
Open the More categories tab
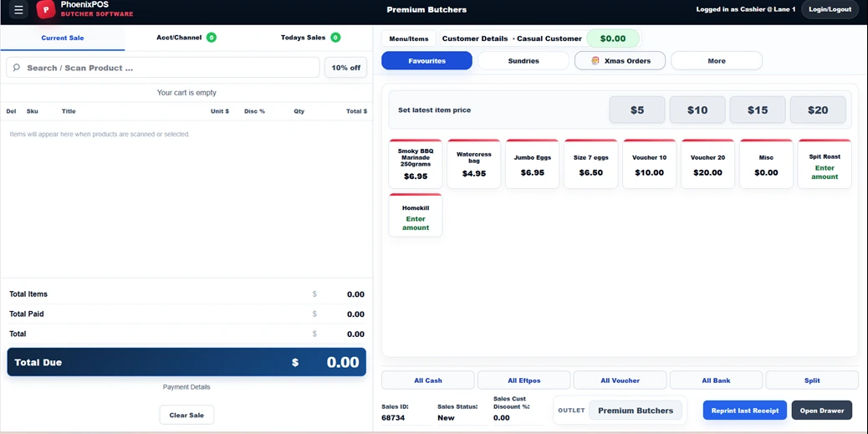(x=717, y=61)
